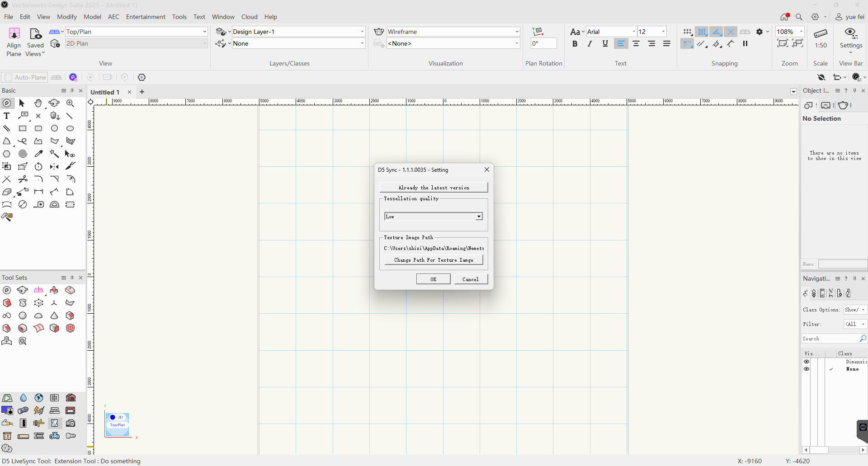Click Already the latest version button

434,188
